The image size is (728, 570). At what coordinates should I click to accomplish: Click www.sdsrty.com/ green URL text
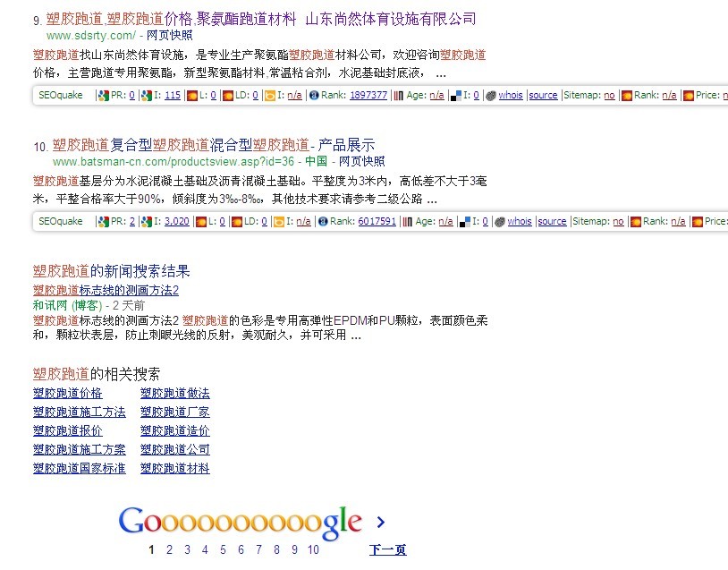pos(91,35)
